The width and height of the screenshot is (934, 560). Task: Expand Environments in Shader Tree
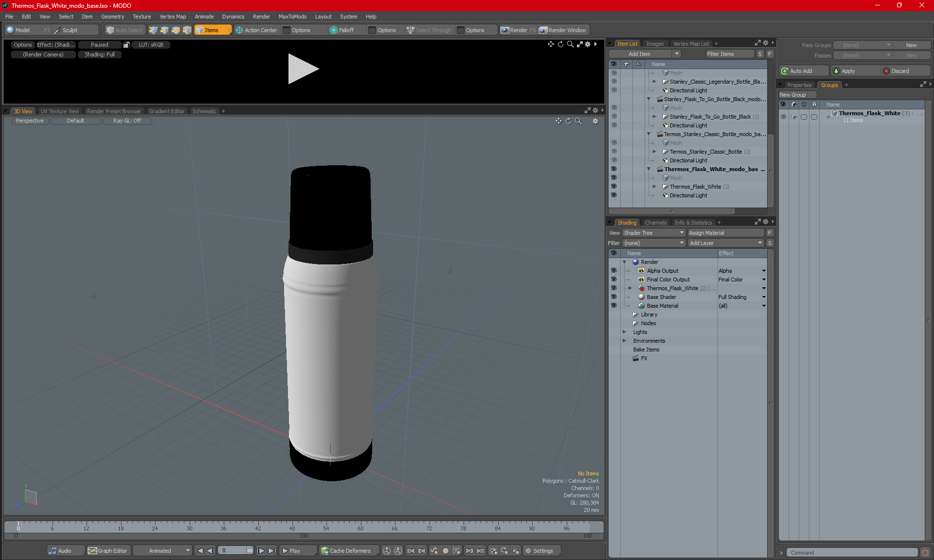625,341
